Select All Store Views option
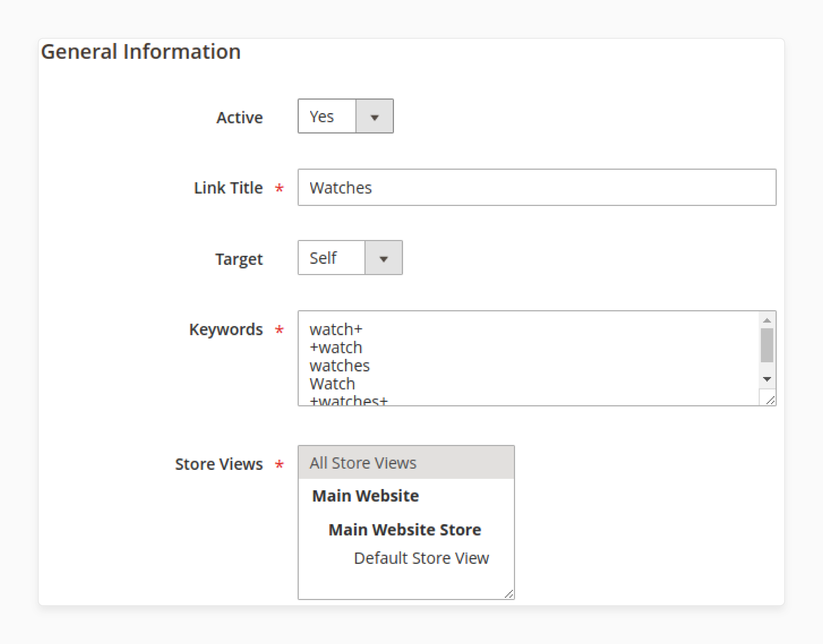Screen dimensions: 823x644 click(406, 463)
